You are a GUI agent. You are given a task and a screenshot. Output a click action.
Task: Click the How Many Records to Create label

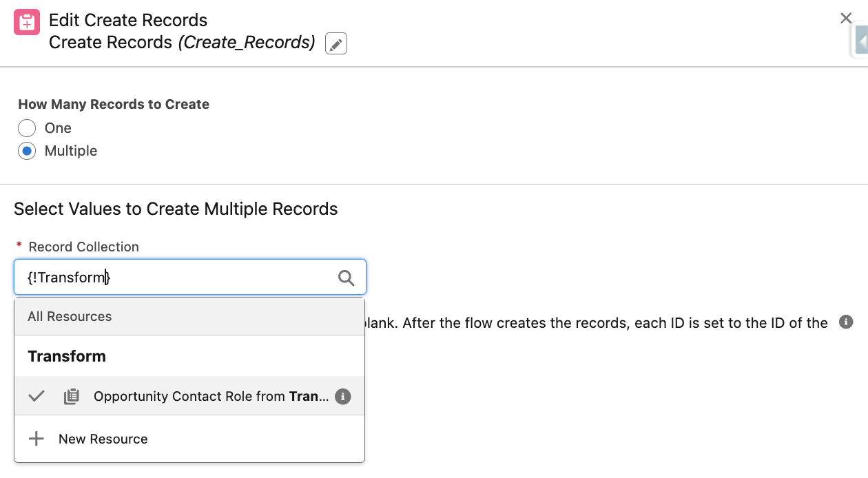point(114,105)
